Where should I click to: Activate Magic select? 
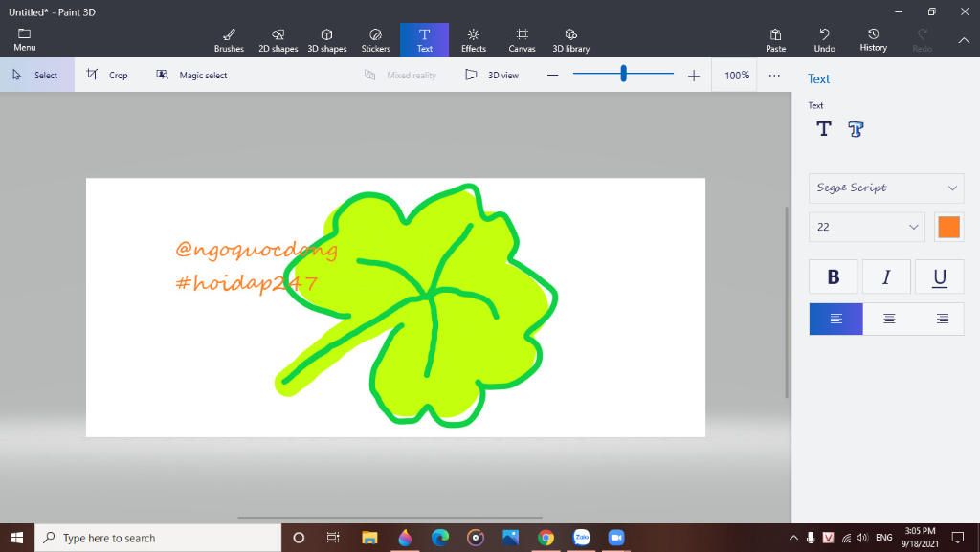tap(191, 75)
